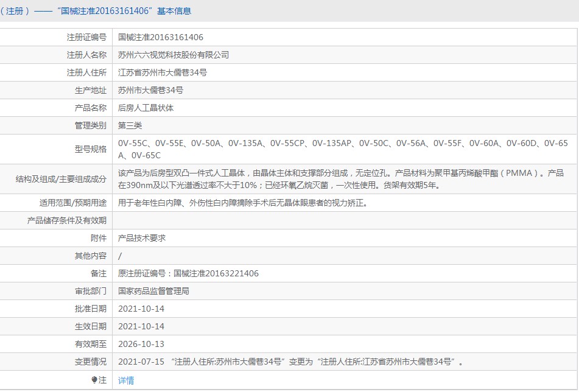Click the 其他内容 slash value
Image resolution: width=579 pixels, height=392 pixels.
tap(120, 256)
